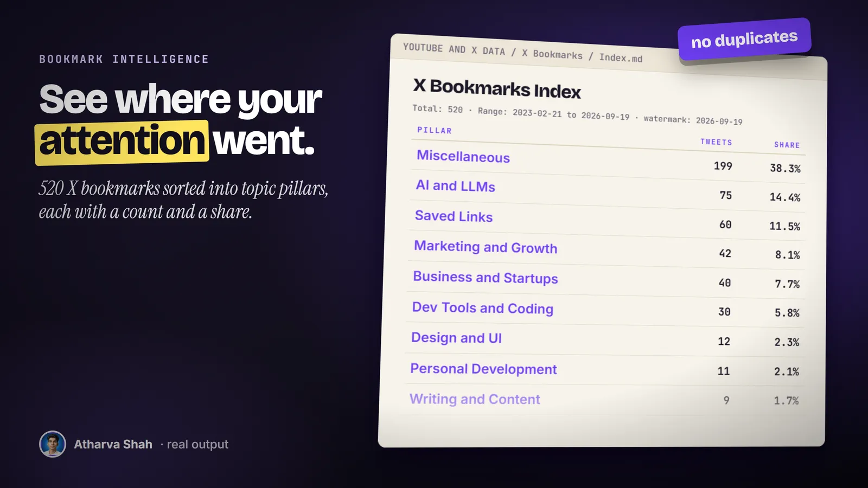
Task: Open the AI and LLMs pillar
Action: point(456,186)
